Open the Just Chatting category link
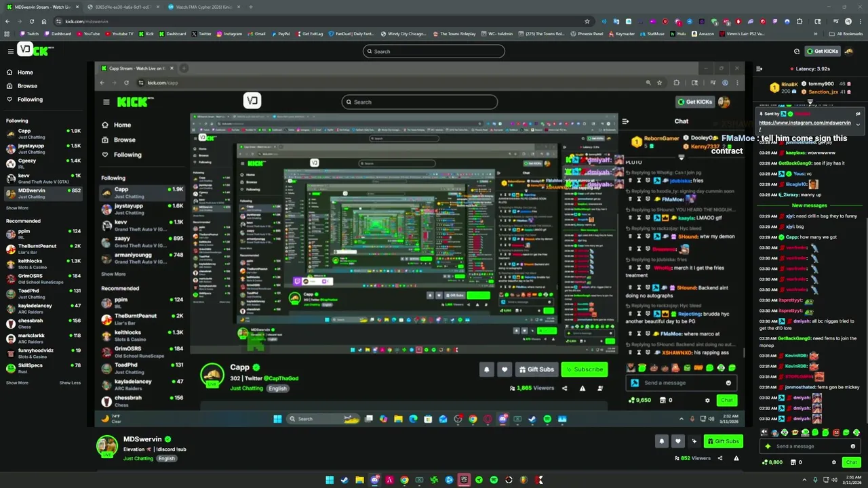 pyautogui.click(x=138, y=458)
